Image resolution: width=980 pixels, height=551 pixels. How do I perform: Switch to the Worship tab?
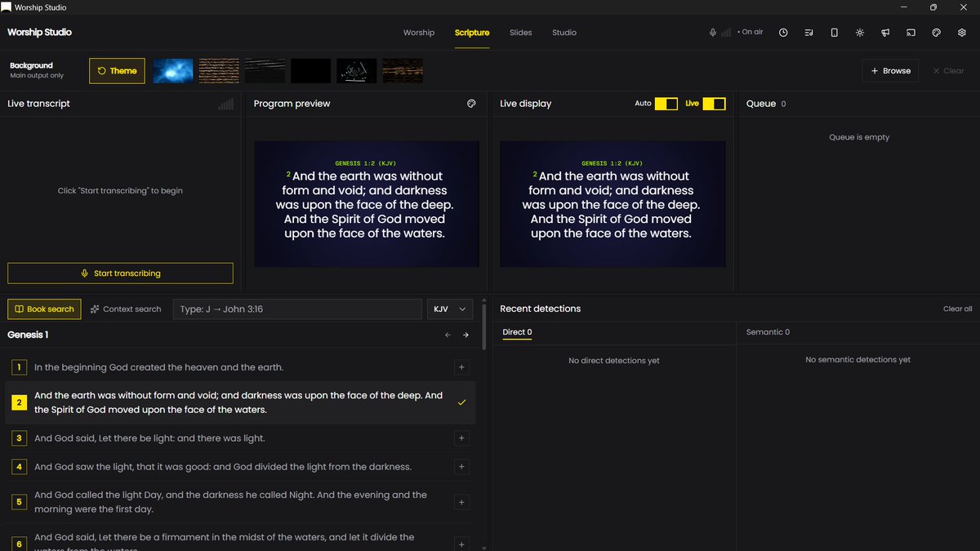click(419, 33)
